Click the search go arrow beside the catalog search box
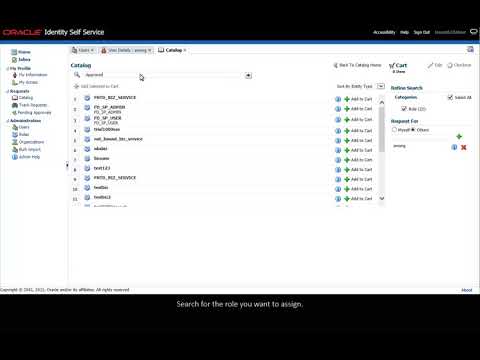480x360 pixels. pyautogui.click(x=248, y=76)
